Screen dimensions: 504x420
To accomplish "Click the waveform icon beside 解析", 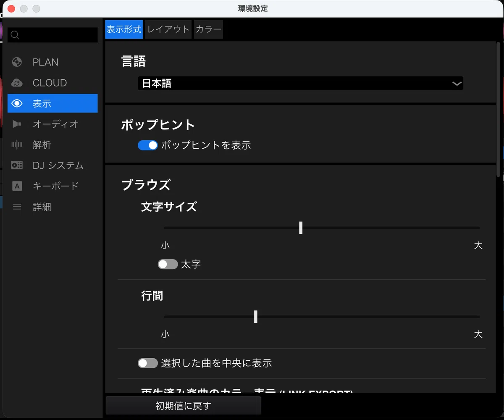I will pos(17,145).
